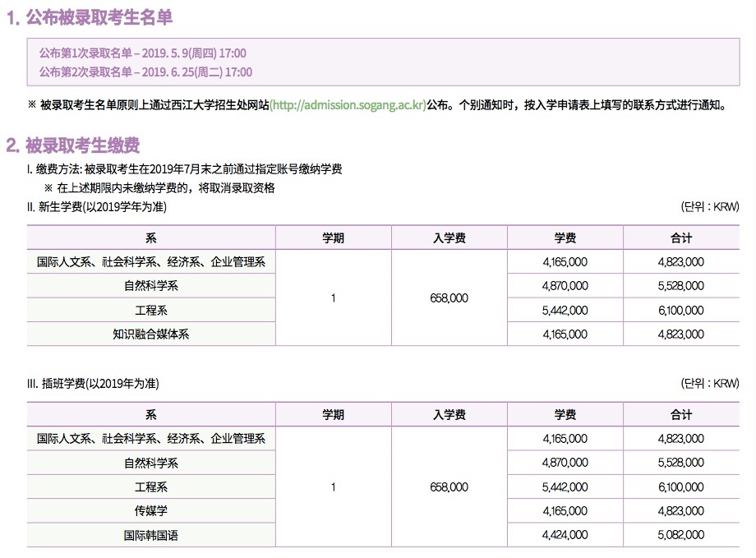Open the admission.sogang.ac.kr link
Viewport: 756px width, 558px height.
348,105
